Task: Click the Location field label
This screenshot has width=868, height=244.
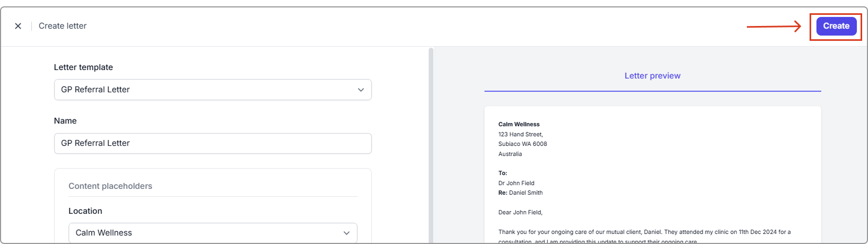Action: 85,211
